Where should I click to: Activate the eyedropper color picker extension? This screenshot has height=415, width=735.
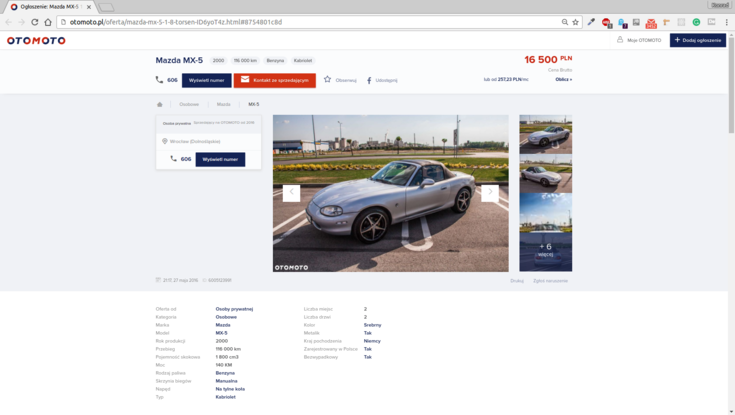(591, 22)
